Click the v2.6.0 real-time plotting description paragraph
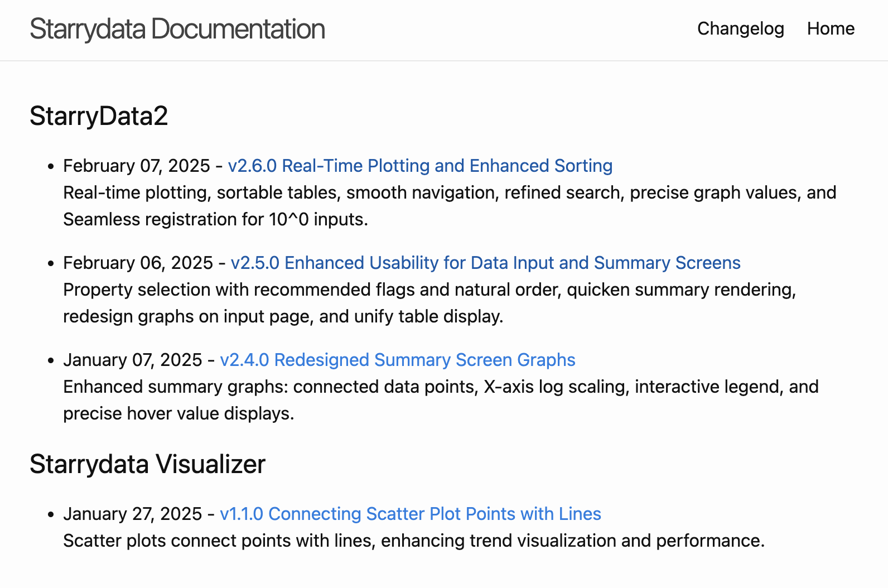 pyautogui.click(x=450, y=206)
